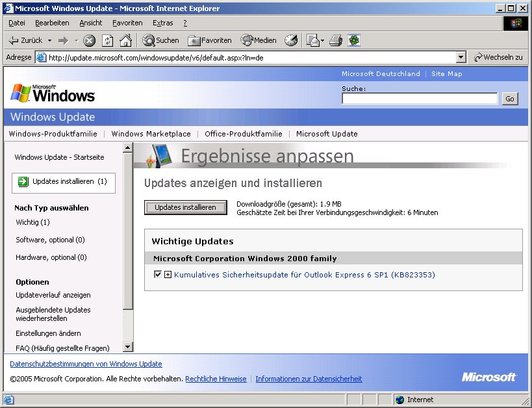Click the Print toolbar icon

point(335,40)
